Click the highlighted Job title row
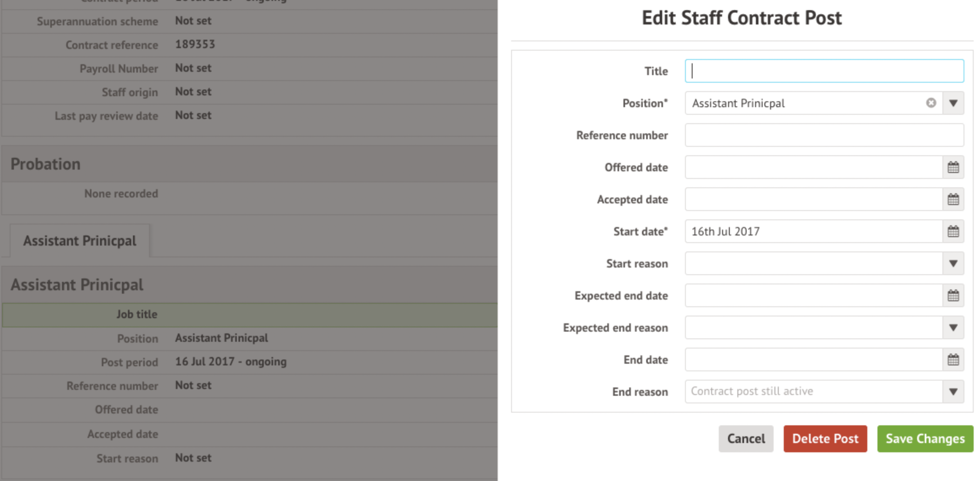 pos(249,315)
